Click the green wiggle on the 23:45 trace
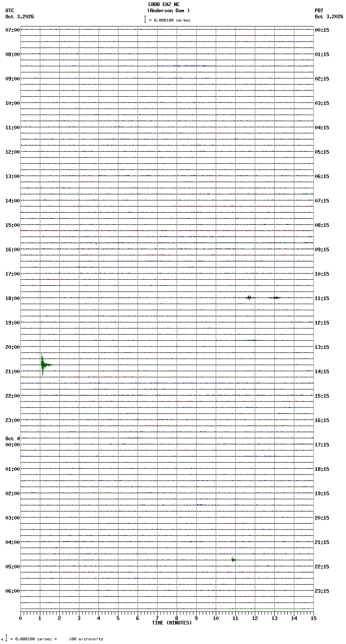This screenshot has height=644, width=346. pyautogui.click(x=133, y=438)
